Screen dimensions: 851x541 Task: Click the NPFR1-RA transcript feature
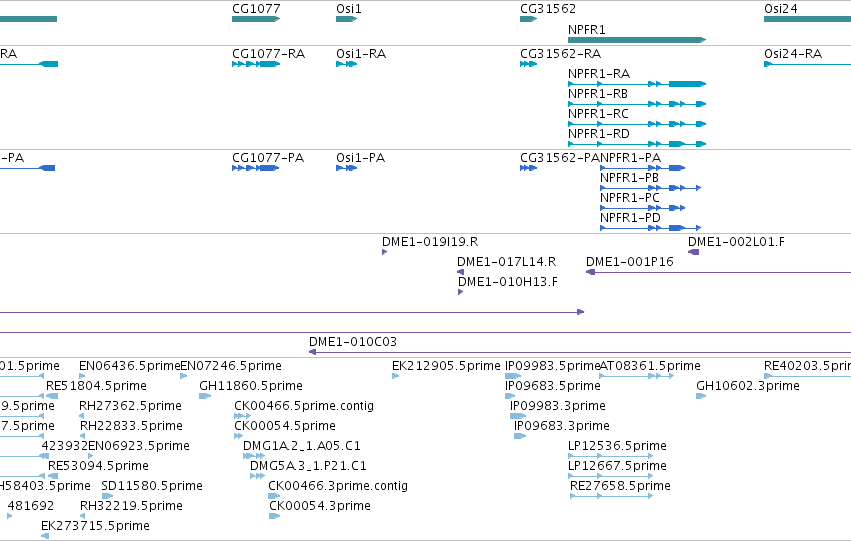[x=637, y=84]
